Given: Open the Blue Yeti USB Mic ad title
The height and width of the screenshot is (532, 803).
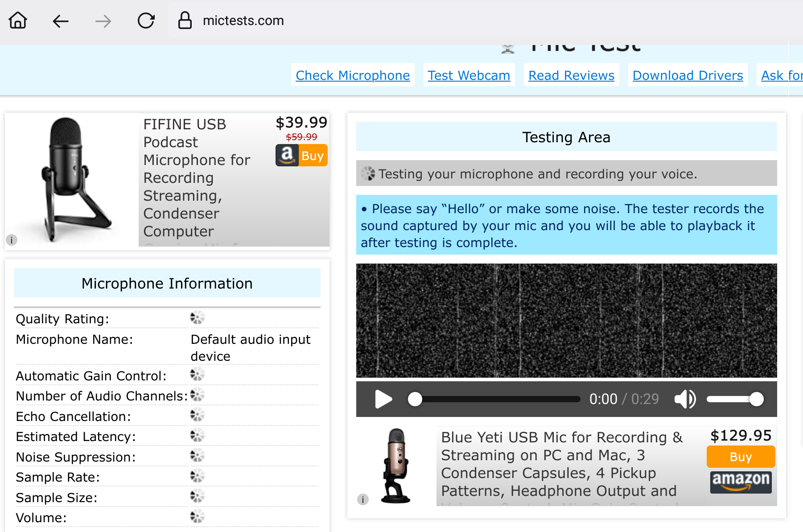Looking at the screenshot, I should pyautogui.click(x=562, y=464).
